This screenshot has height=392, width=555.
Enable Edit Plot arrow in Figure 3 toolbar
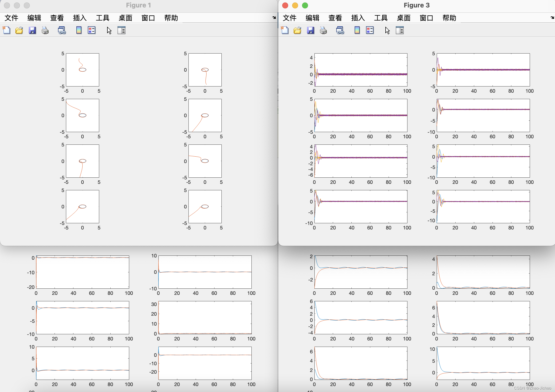387,30
